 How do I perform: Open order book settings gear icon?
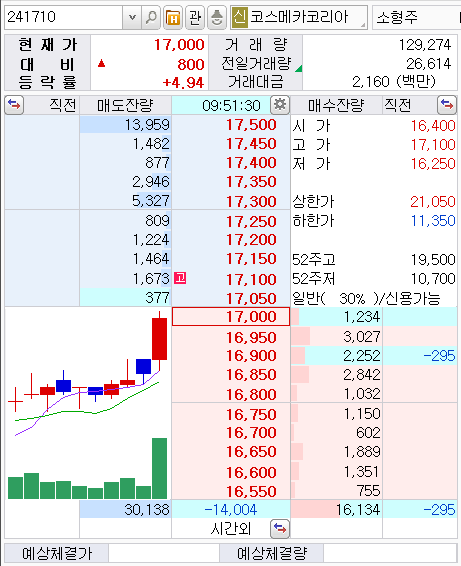(279, 105)
